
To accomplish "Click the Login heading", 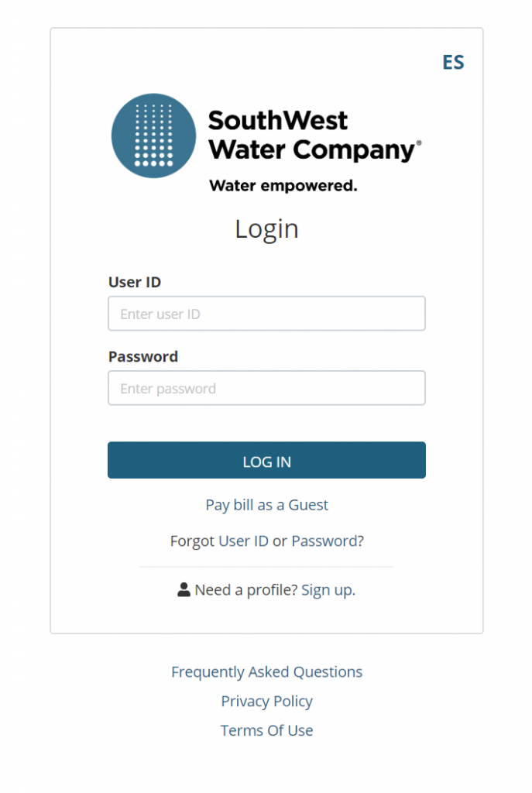I will [266, 229].
